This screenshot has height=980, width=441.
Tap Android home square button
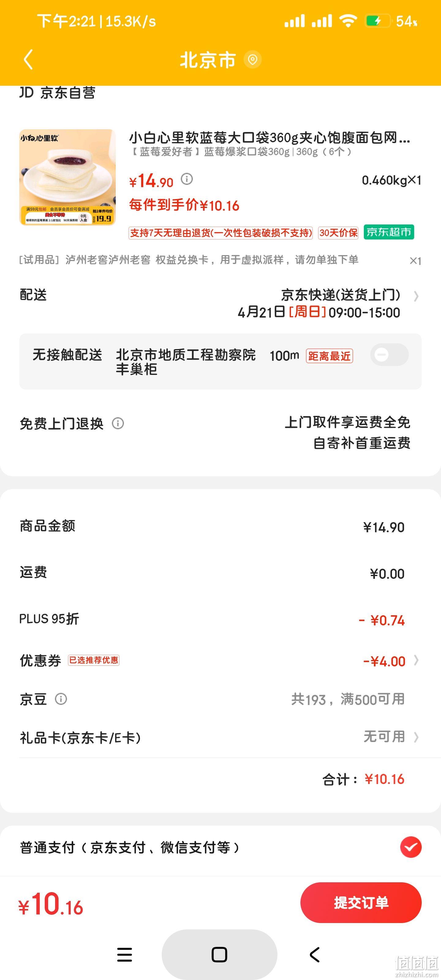(x=219, y=954)
